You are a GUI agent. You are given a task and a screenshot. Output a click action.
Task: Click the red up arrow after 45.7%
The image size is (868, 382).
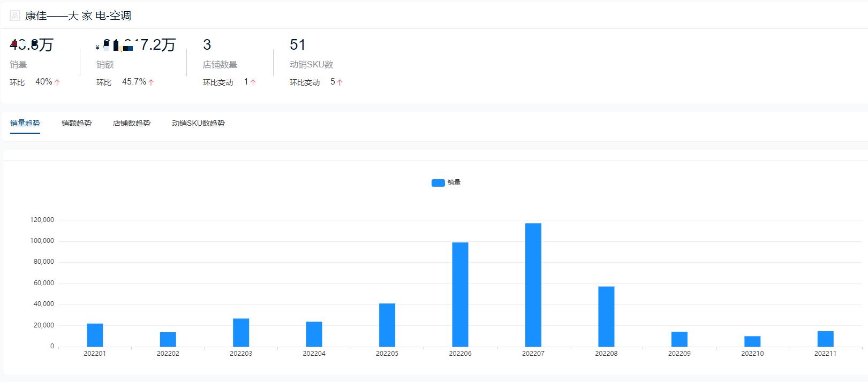coord(151,82)
